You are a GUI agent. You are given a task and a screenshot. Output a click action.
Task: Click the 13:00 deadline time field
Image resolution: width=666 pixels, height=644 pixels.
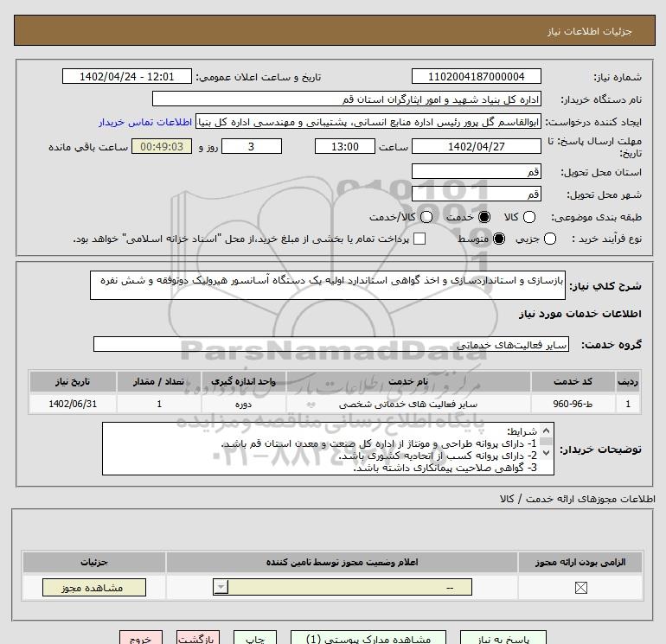click(345, 146)
